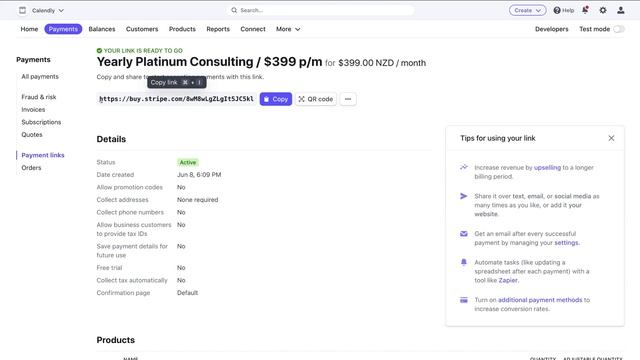This screenshot has height=360, width=640.
Task: Open the settings link in tips
Action: (566, 242)
